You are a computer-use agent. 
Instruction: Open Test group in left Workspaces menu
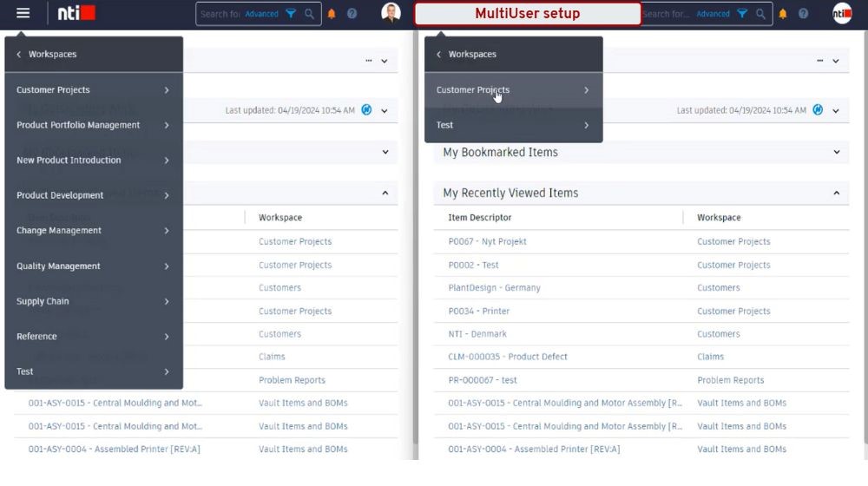pos(94,371)
